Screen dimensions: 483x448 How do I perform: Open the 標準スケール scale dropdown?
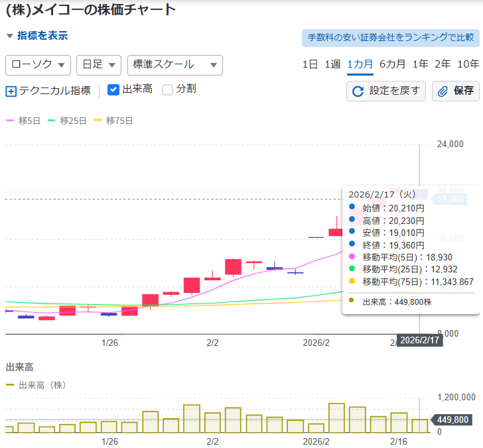point(175,65)
